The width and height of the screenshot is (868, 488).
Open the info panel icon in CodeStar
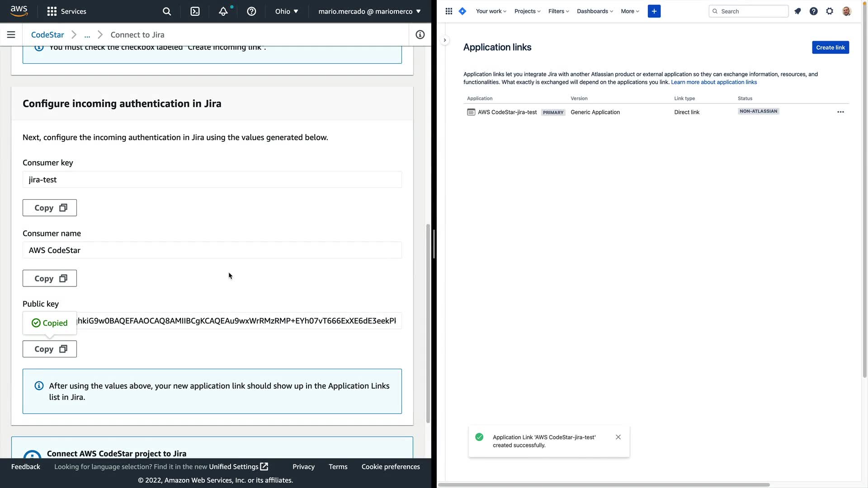(420, 35)
